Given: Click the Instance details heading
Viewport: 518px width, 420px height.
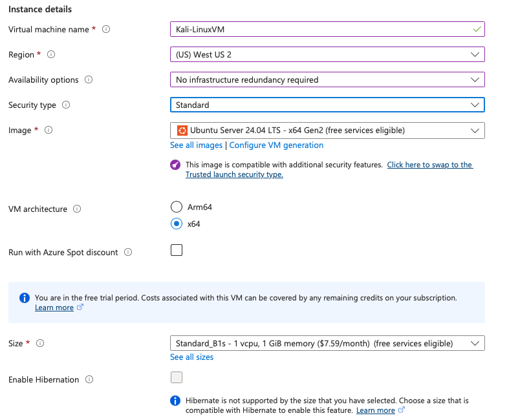Looking at the screenshot, I should [40, 9].
